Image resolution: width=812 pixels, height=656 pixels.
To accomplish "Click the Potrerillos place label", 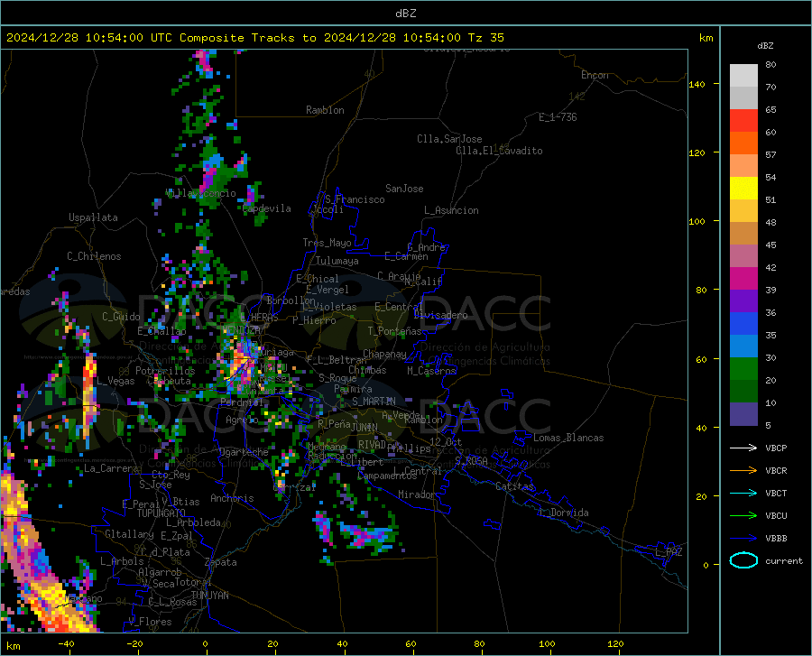I will [x=165, y=371].
